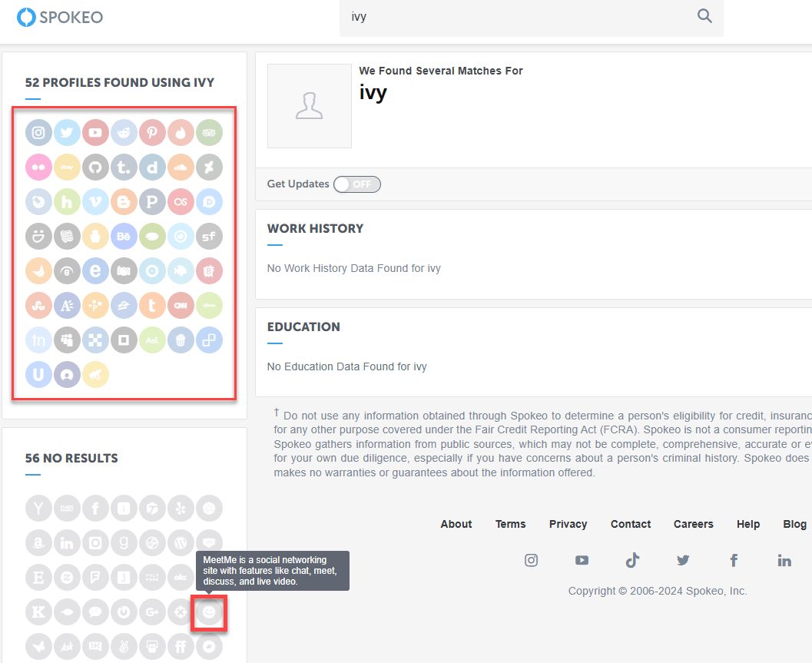This screenshot has height=663, width=812.
Task: Open the SoundCloud result for ivy
Action: pyautogui.click(x=181, y=167)
